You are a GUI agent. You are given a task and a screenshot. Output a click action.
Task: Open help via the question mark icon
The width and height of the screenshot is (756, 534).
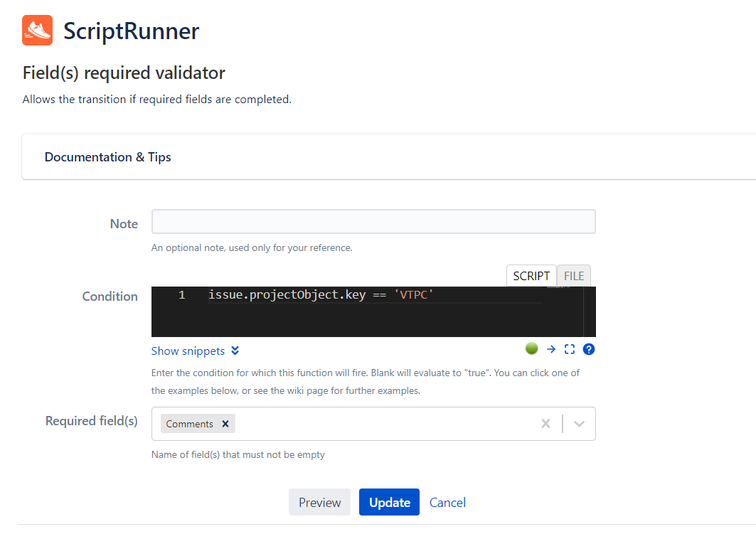pyautogui.click(x=588, y=349)
